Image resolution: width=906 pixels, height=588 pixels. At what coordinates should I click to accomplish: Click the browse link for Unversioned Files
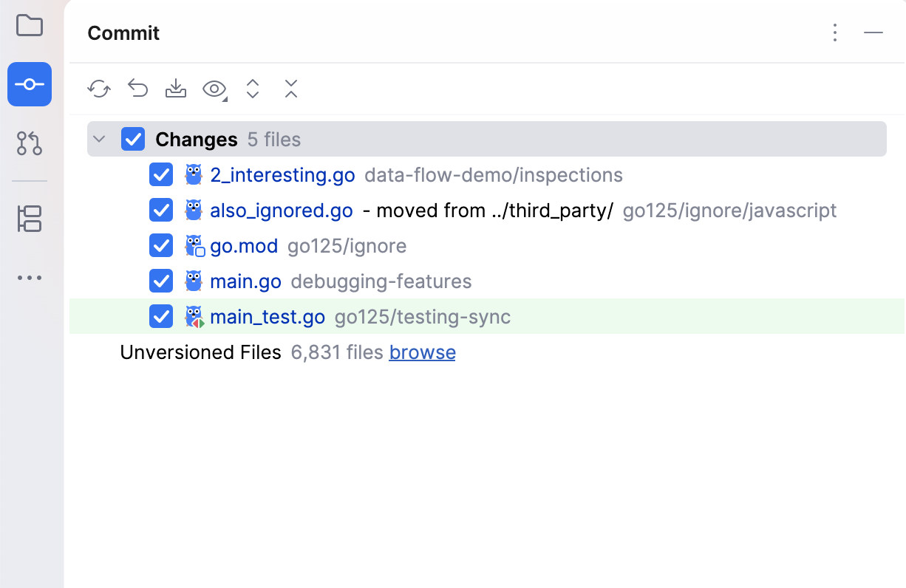(422, 352)
